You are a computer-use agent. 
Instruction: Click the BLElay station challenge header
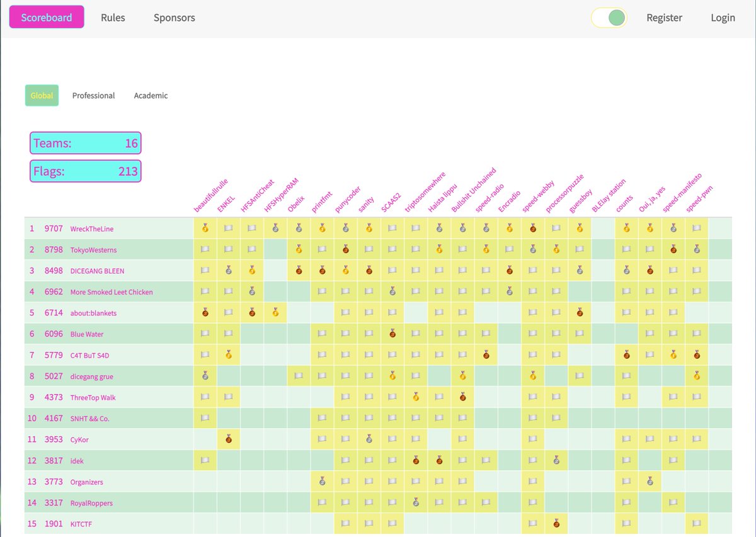pyautogui.click(x=609, y=196)
